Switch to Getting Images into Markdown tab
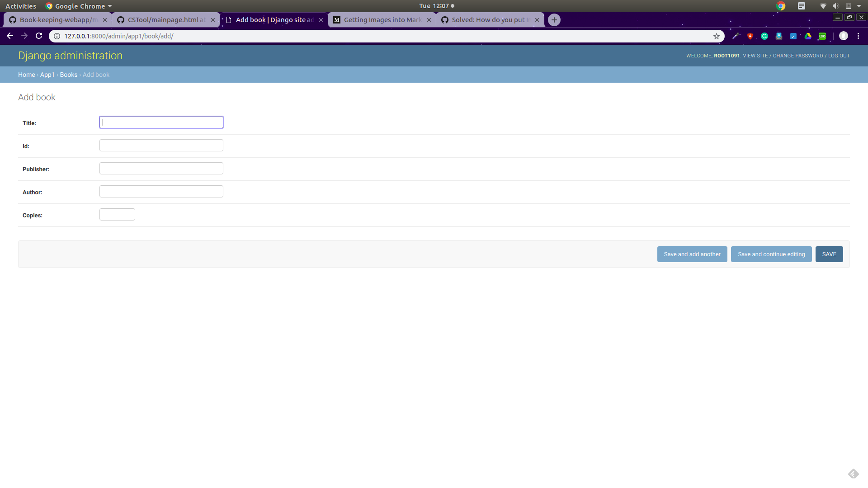Screen dimensions: 868x488 [382, 20]
